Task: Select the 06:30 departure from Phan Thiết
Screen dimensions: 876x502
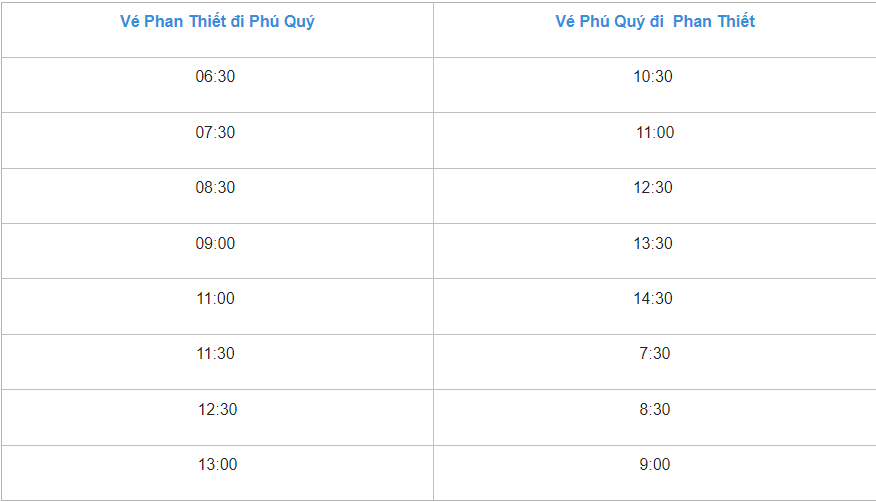Action: [215, 77]
